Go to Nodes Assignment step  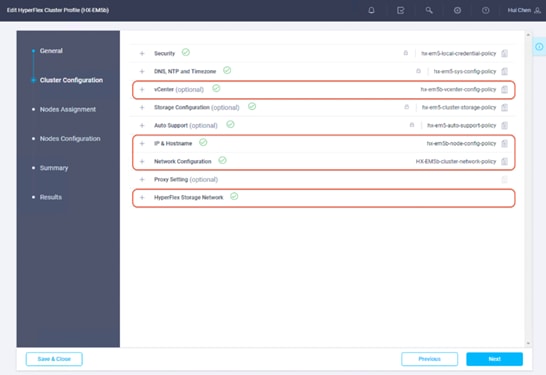pyautogui.click(x=68, y=109)
